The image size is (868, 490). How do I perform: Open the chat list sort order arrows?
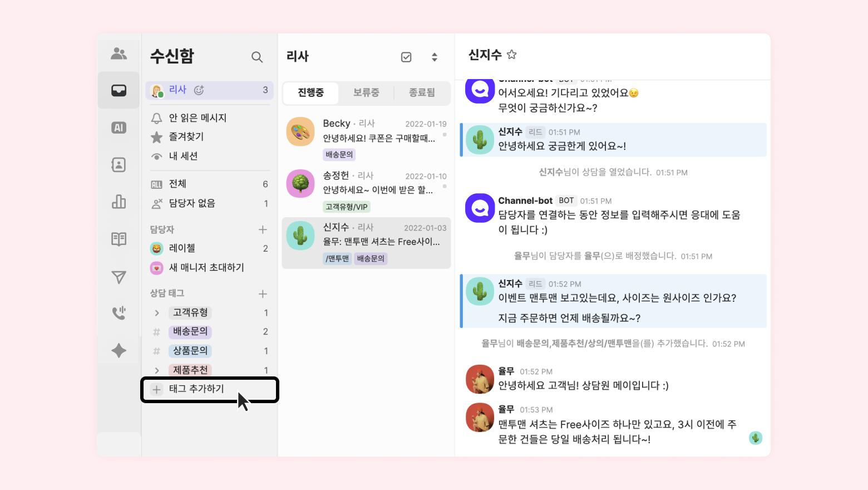(x=435, y=57)
